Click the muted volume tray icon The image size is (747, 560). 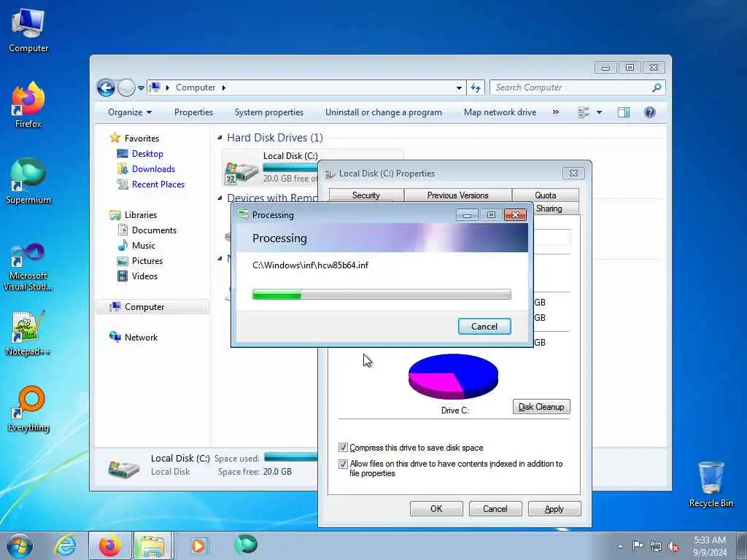[673, 546]
